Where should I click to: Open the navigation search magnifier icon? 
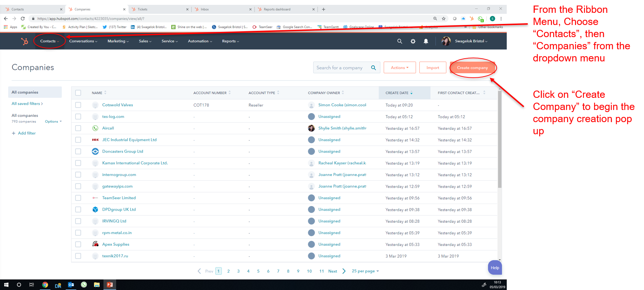tap(400, 41)
